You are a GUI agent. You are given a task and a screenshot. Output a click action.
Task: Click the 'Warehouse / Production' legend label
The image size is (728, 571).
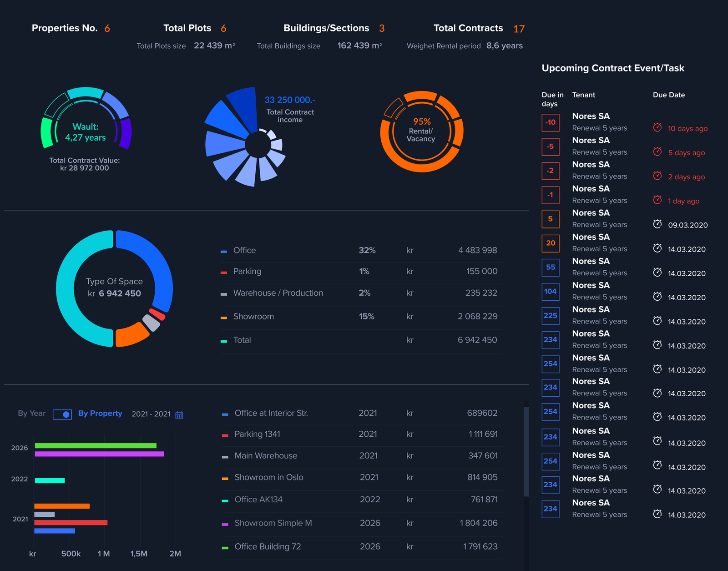click(278, 293)
